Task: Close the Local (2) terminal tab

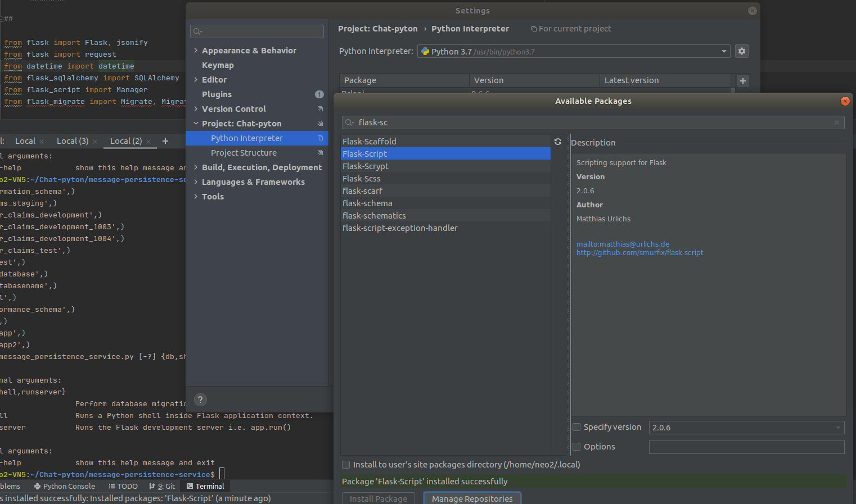Action: click(148, 142)
